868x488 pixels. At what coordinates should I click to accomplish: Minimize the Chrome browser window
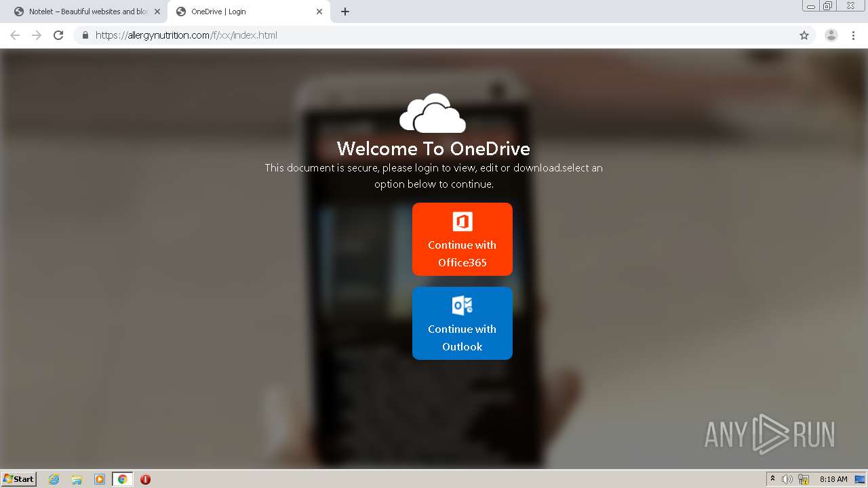(811, 6)
